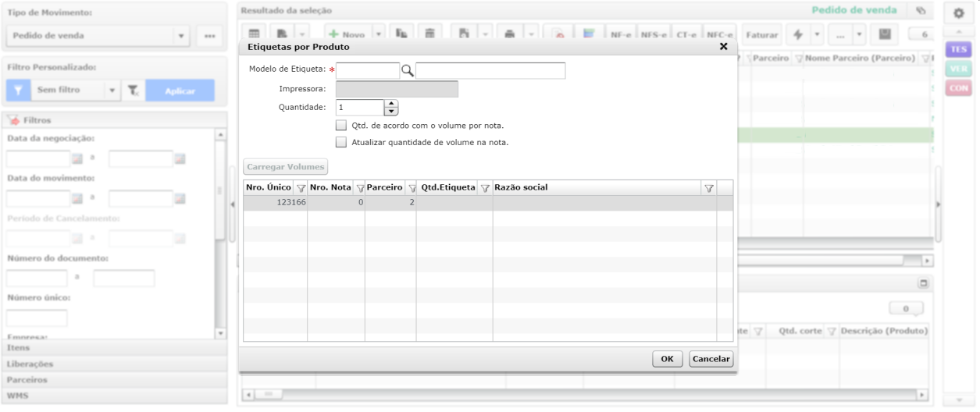
Task: Check Atualizar quantidade de volume na nota
Action: (x=340, y=142)
